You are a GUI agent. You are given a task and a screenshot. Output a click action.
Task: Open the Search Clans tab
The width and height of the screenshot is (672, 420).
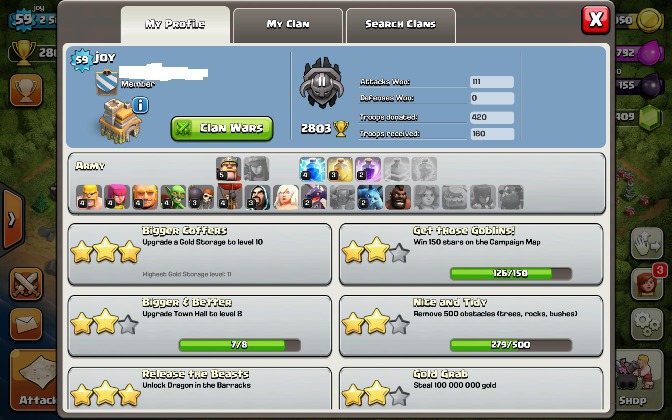[x=401, y=25]
